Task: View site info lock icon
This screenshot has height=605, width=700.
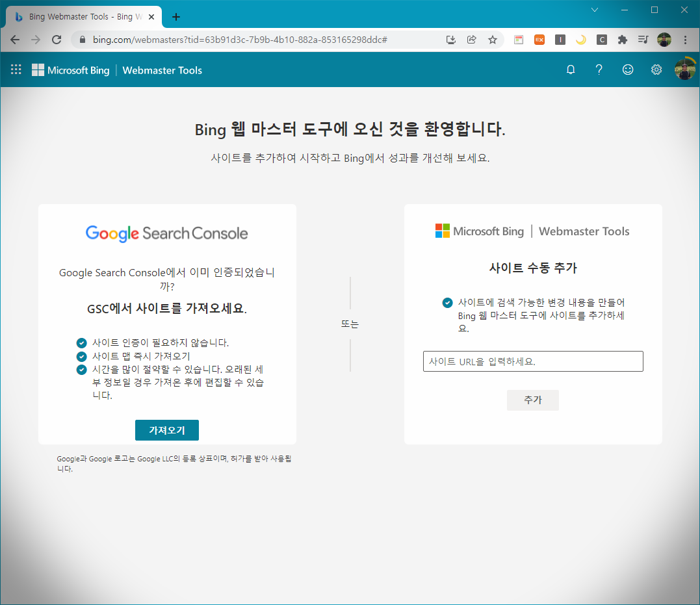Action: (x=83, y=40)
